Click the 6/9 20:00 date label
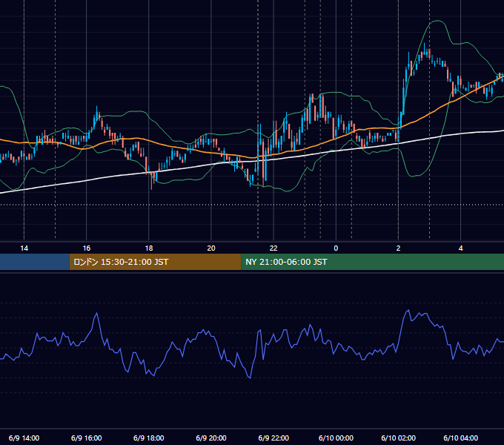This screenshot has width=504, height=445. [x=211, y=438]
